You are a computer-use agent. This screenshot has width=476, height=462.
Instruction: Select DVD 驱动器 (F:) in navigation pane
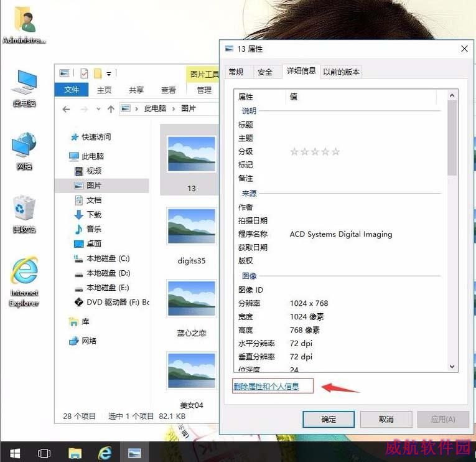(112, 302)
